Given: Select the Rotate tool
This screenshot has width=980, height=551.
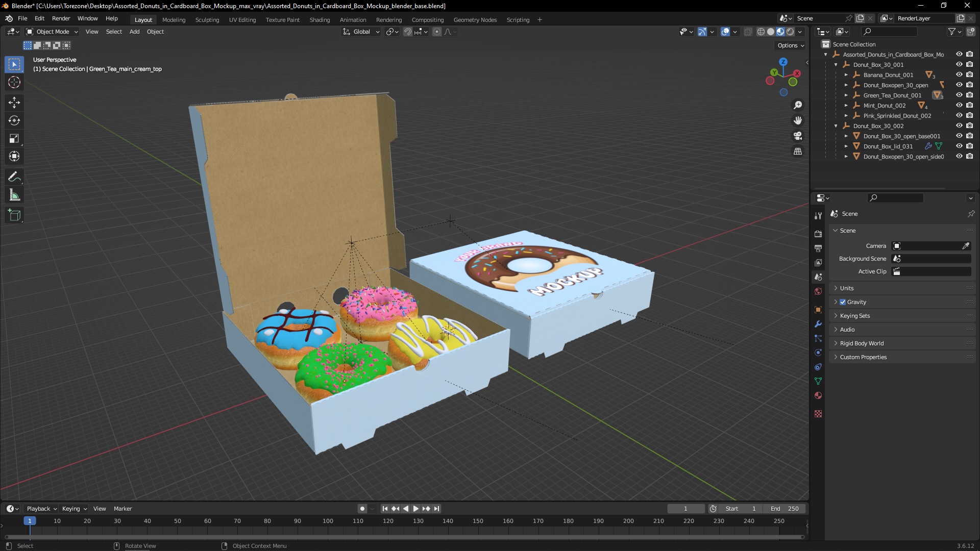Looking at the screenshot, I should [14, 120].
